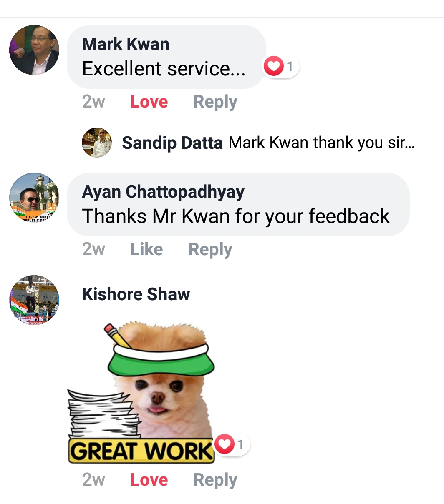Reply to Ayan Chattopadhyay's comment
This screenshot has height=504, width=444.
[x=210, y=250]
